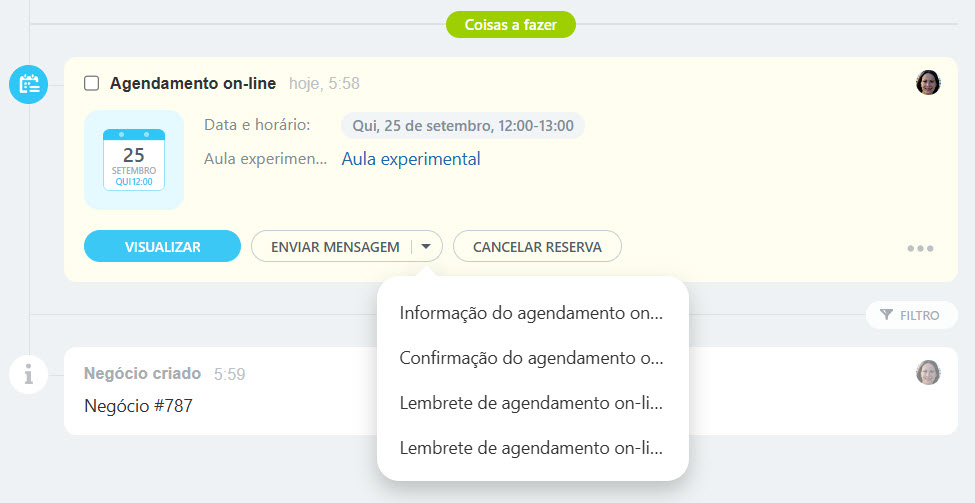Click the blue calendar timeline icon
Viewport: 975px width, 503px height.
pyautogui.click(x=29, y=84)
